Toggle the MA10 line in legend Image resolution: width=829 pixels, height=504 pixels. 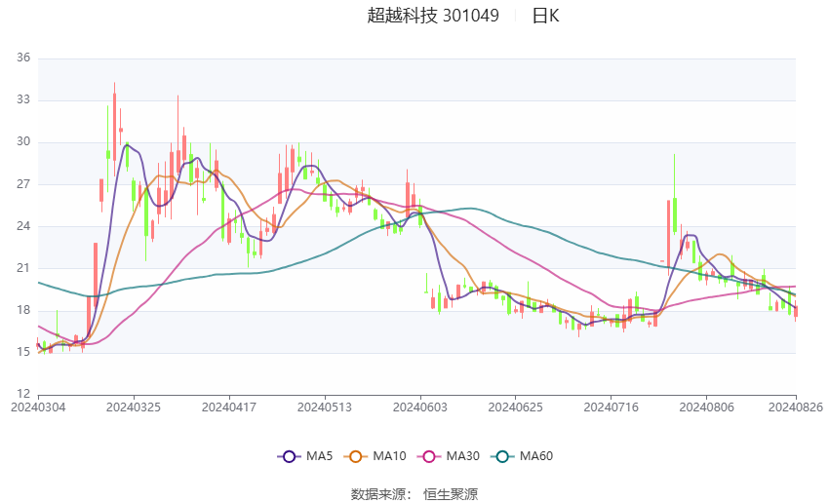pos(375,456)
